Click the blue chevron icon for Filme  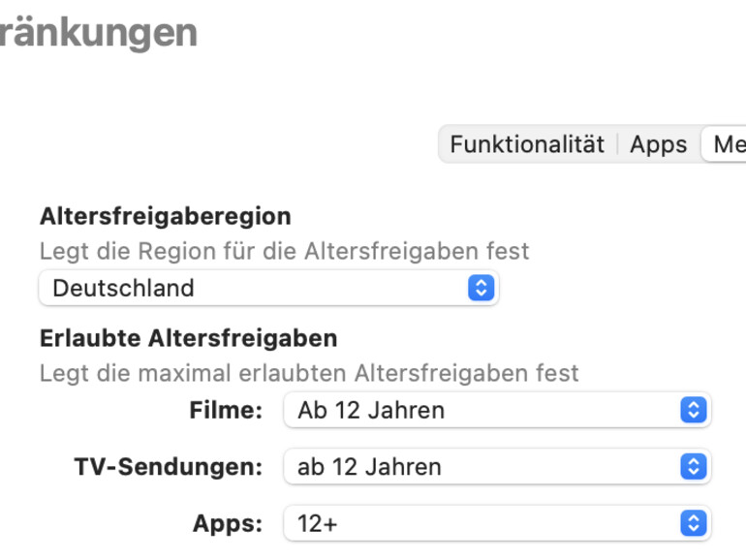692,410
